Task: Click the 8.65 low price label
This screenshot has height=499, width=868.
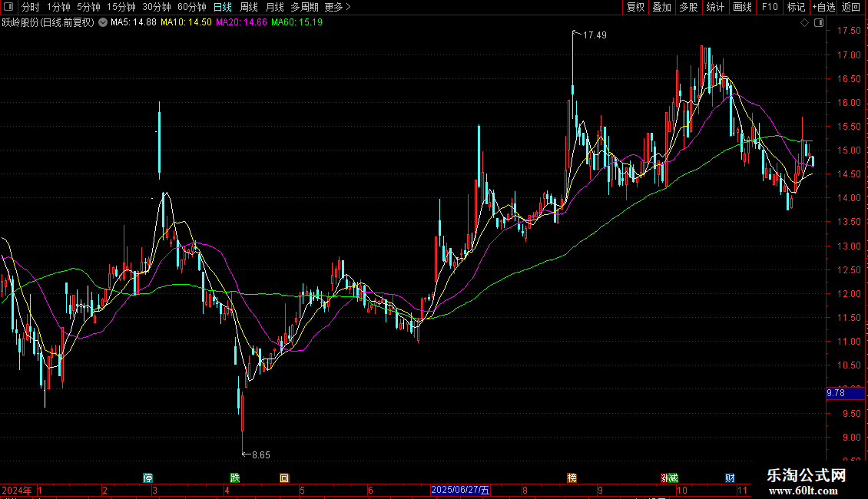Action: point(260,454)
